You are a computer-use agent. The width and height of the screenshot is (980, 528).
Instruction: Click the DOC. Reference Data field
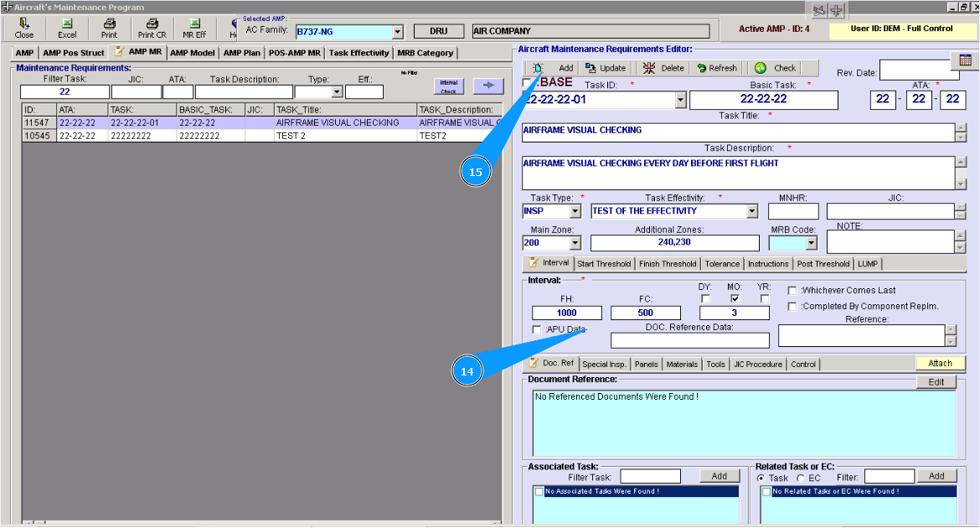[x=690, y=340]
